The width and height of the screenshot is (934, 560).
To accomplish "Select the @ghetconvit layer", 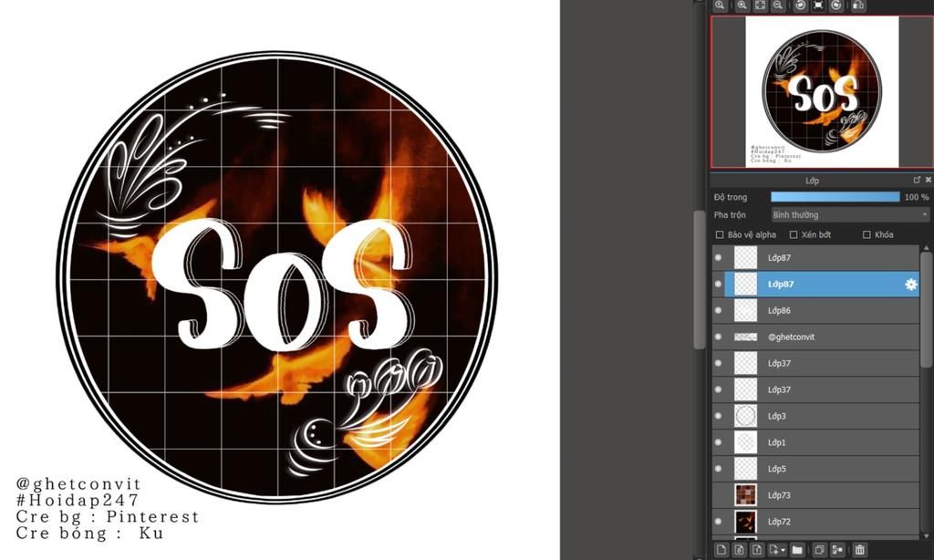I will pos(815,337).
